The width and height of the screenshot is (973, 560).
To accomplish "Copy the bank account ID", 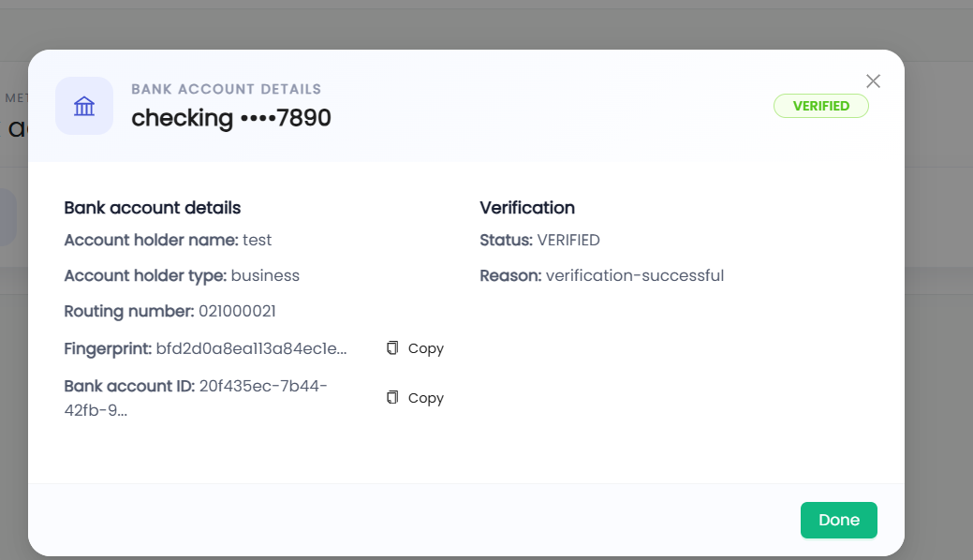I will 415,398.
